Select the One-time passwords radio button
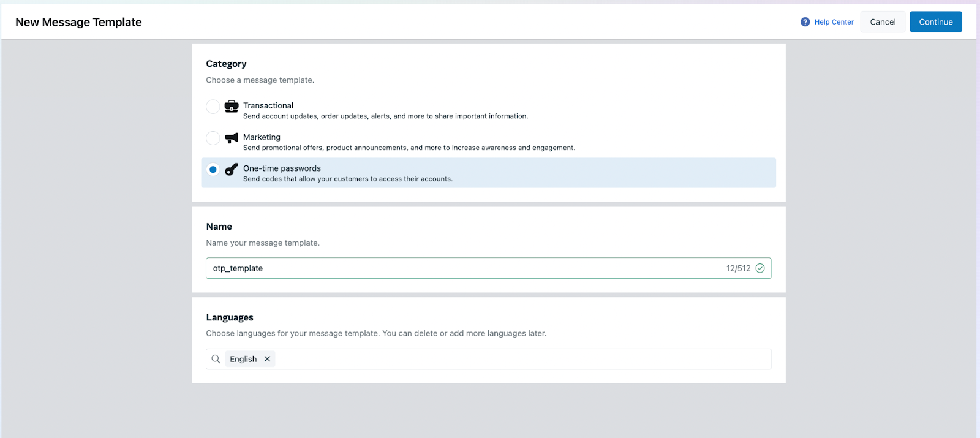980x438 pixels. click(213, 170)
